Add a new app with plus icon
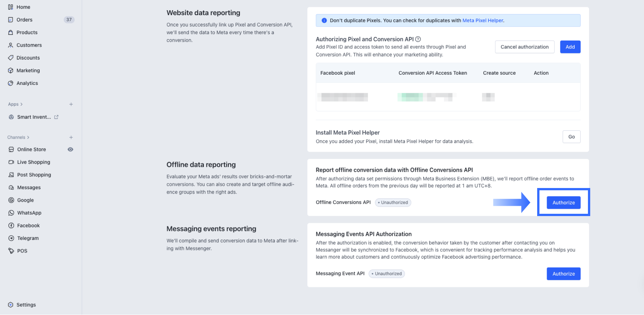Image resolution: width=644 pixels, height=315 pixels. click(x=71, y=104)
